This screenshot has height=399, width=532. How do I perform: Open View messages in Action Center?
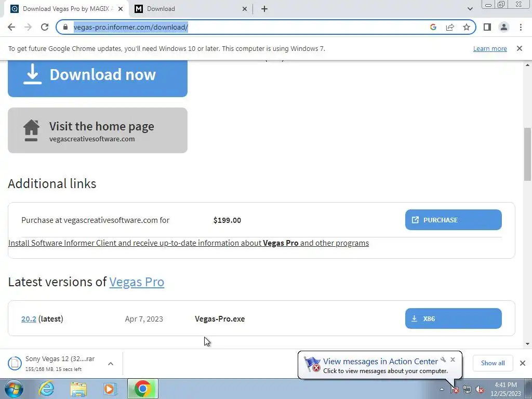point(380,362)
